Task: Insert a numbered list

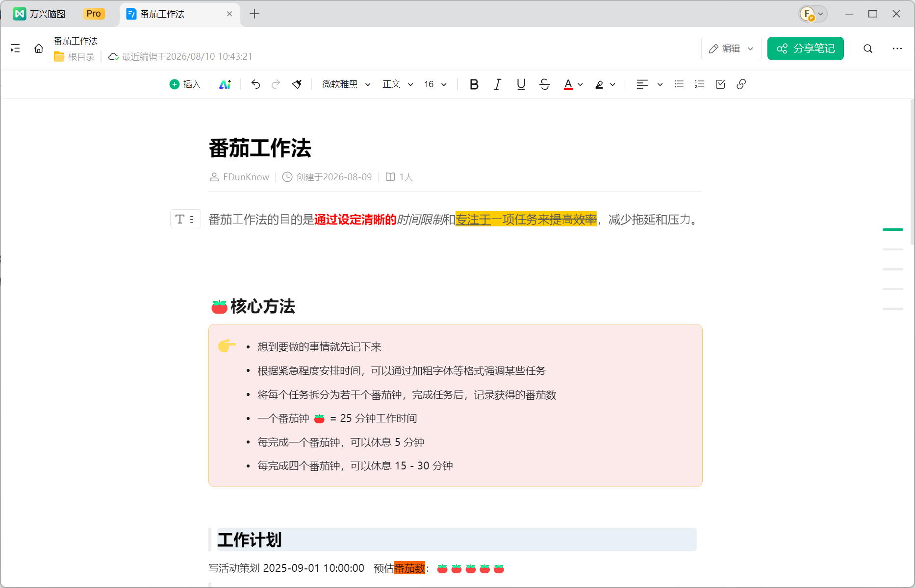Action: pos(699,84)
